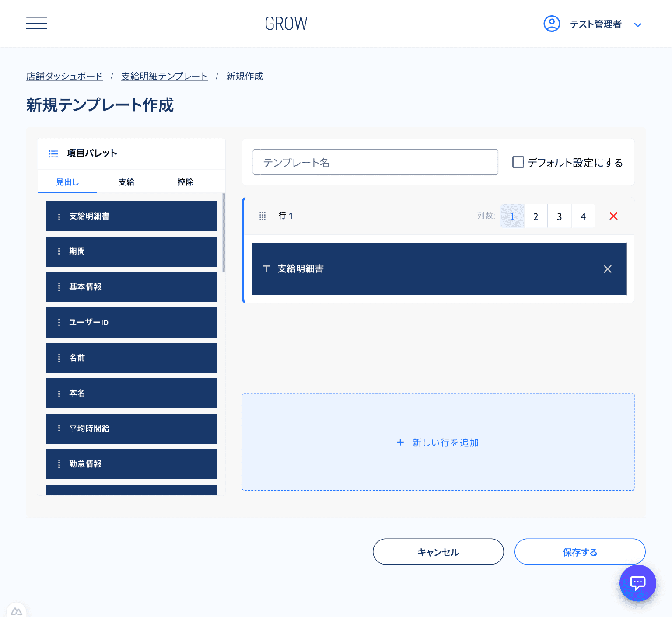Click the 保存する button
This screenshot has height=617, width=672.
(580, 552)
